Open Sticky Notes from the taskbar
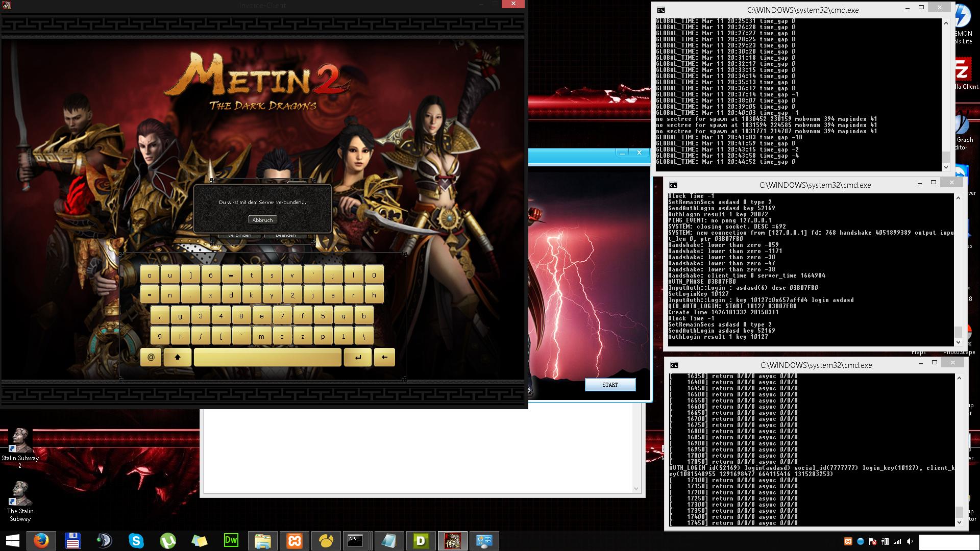The height and width of the screenshot is (551, 980). tap(199, 541)
